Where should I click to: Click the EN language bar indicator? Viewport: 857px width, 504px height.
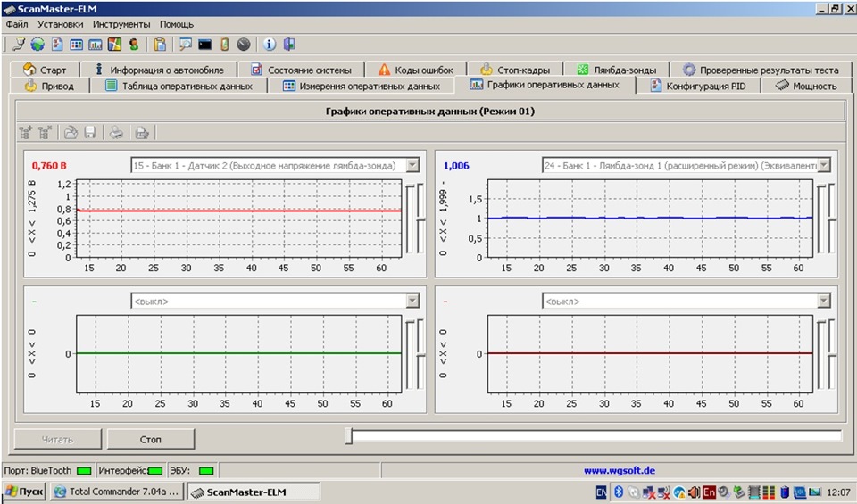click(601, 492)
